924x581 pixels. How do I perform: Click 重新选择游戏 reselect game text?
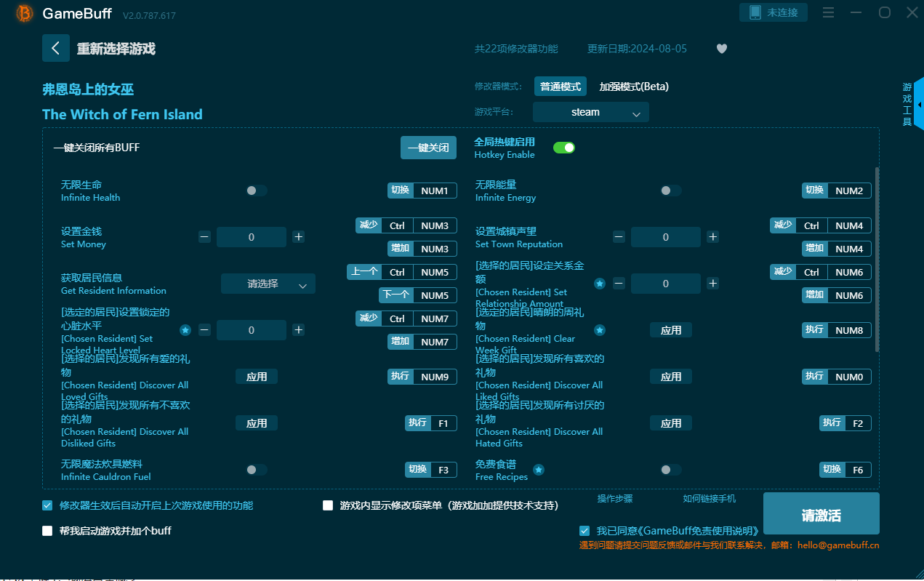(116, 49)
